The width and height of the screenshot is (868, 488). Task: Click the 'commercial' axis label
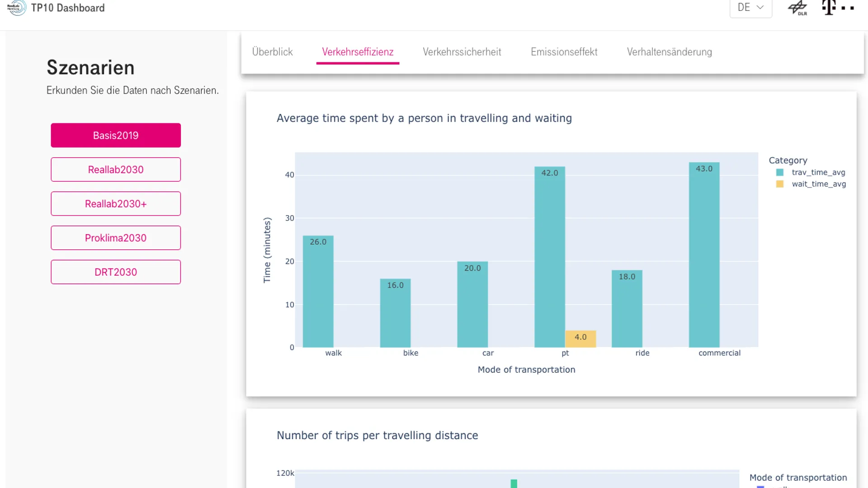point(719,353)
